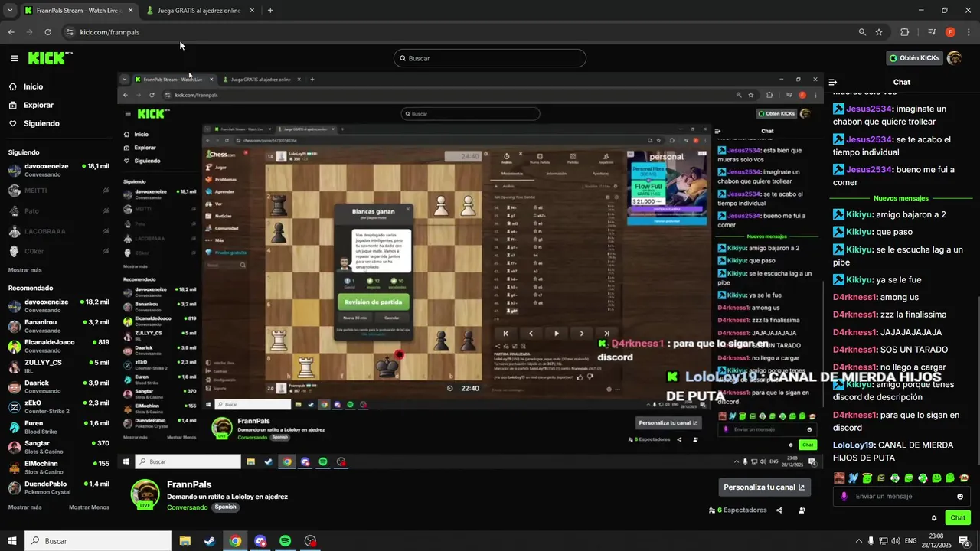
Task: Open DuendePablo Pokemon Crystal channel
Action: pos(58,488)
